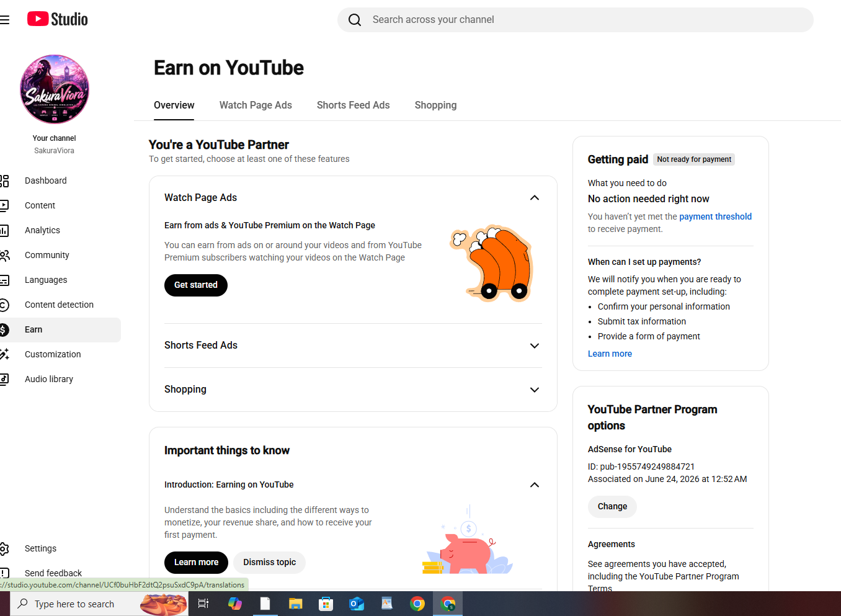Click 'Submit tax information' bullet text

click(642, 321)
